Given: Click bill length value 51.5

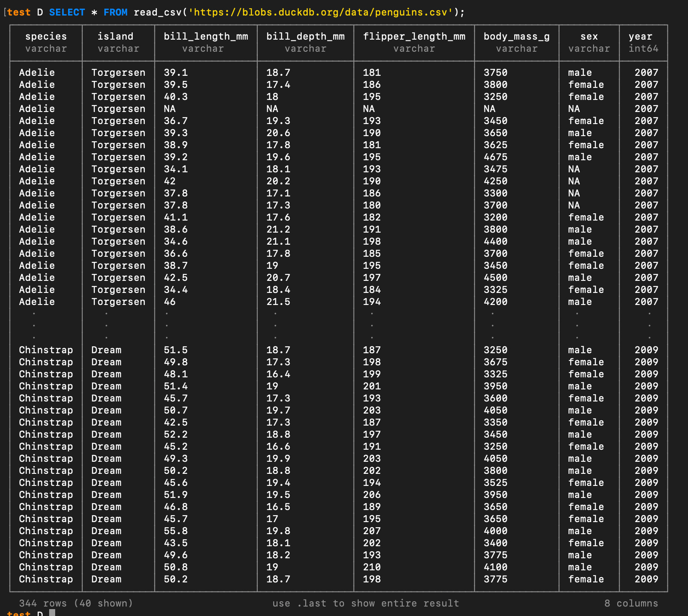Looking at the screenshot, I should pos(176,350).
